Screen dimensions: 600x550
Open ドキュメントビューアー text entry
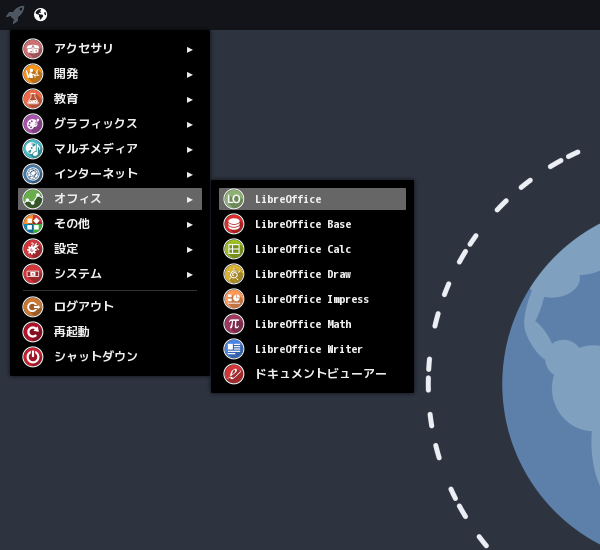click(321, 374)
